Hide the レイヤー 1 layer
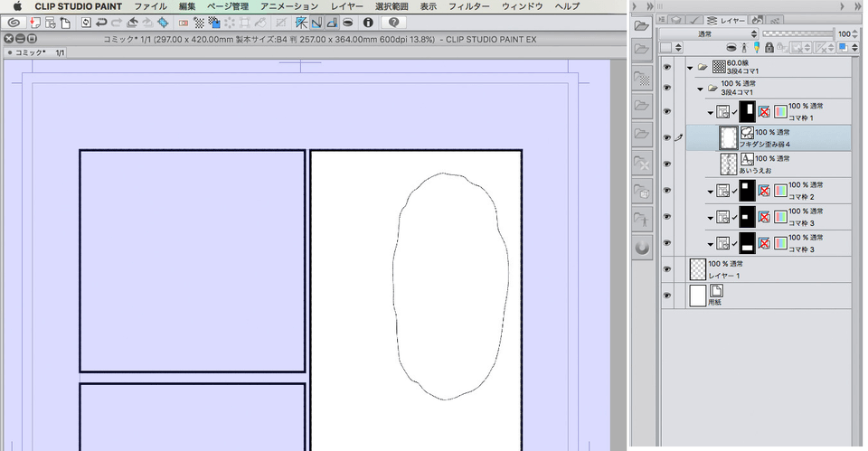Viewport: 868px width, 451px height. point(668,269)
